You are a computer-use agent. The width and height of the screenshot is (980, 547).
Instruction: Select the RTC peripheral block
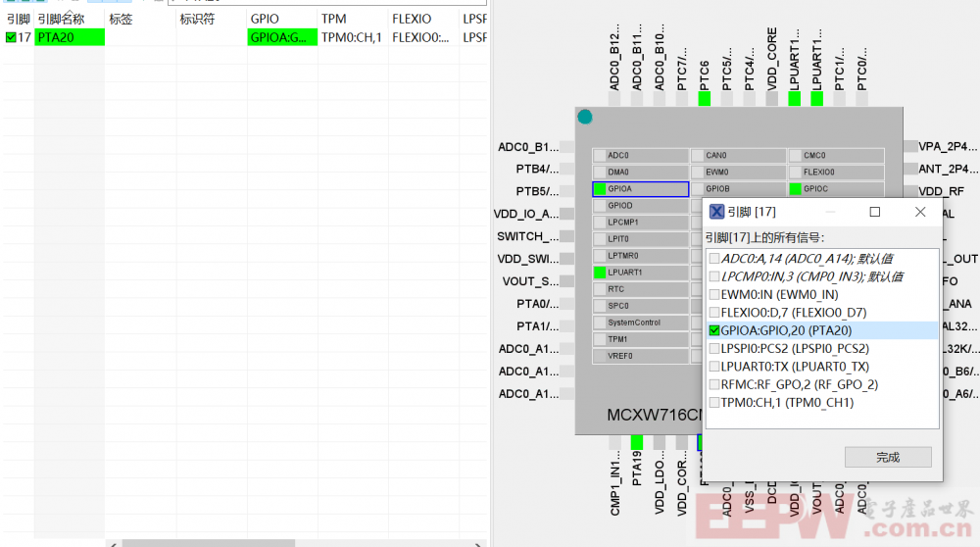click(641, 289)
